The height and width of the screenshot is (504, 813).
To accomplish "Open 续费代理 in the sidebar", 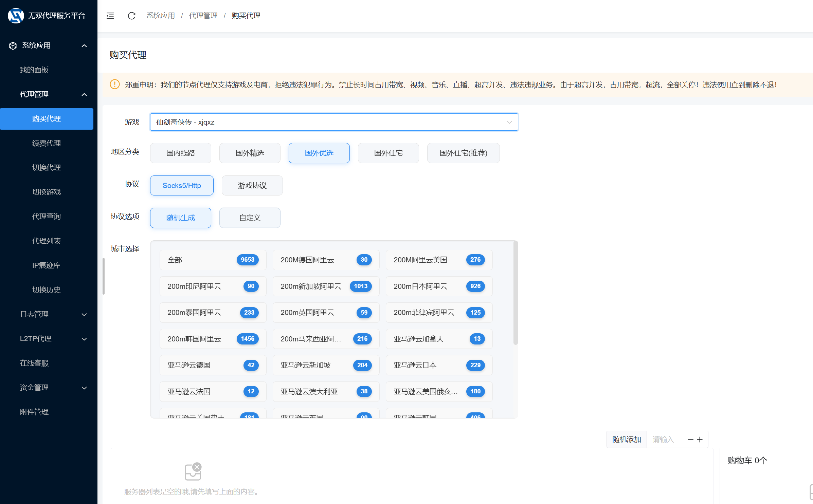I will [x=47, y=143].
